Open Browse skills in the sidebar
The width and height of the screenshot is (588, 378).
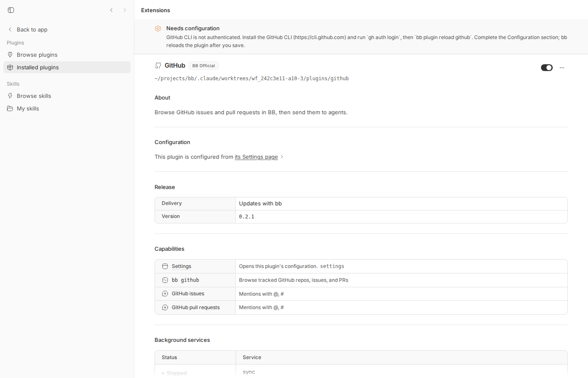click(67, 96)
